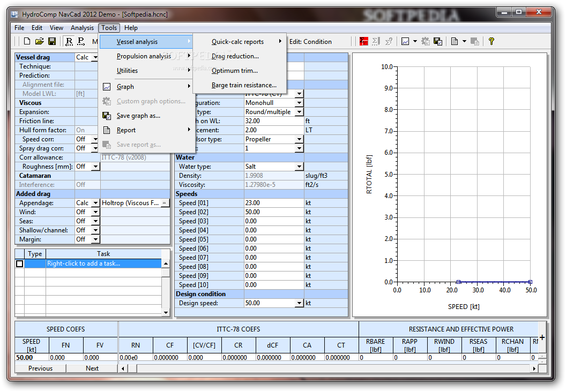Click the plus icon beside the results table
Screen dimensions: 566x392
pos(542,337)
